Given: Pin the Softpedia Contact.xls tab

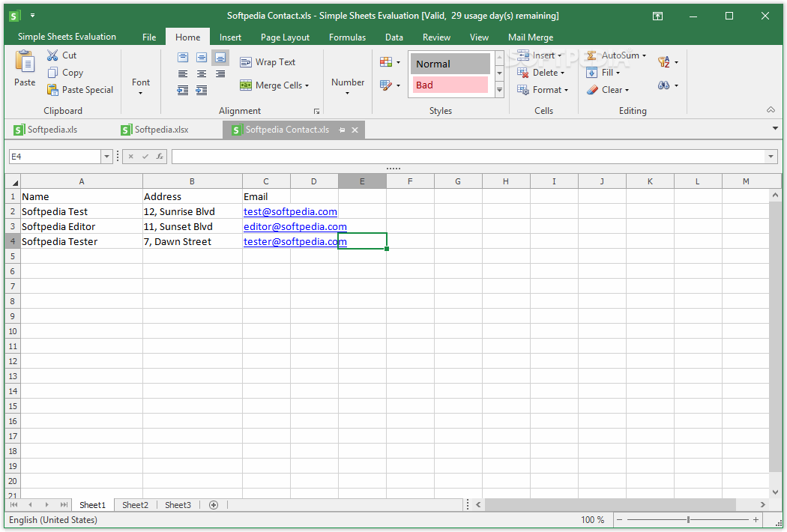Looking at the screenshot, I should pos(342,130).
